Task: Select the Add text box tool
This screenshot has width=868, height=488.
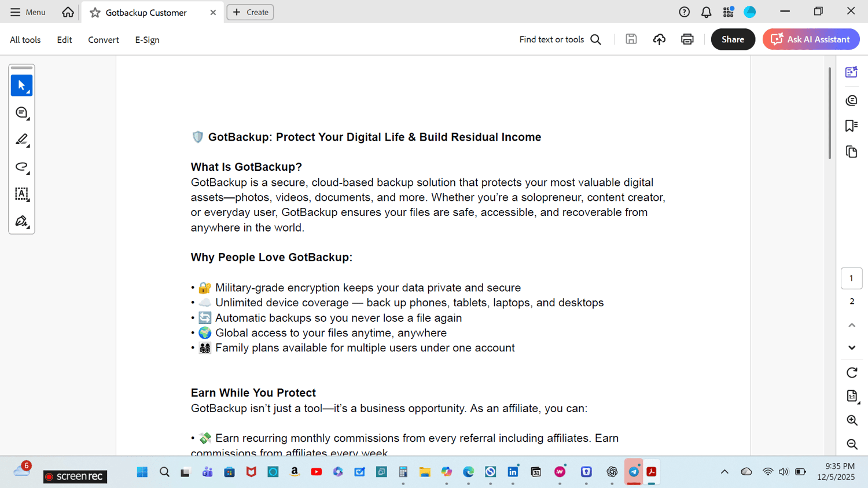Action: [21, 194]
